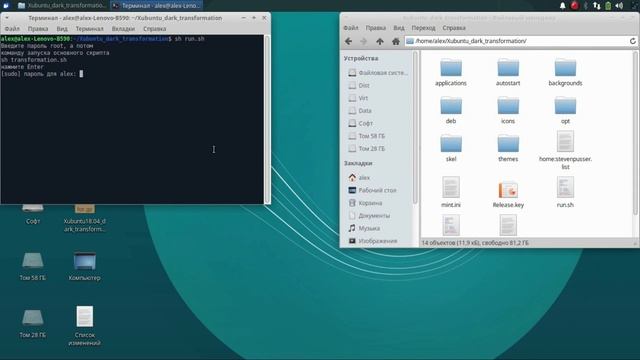
Task: Click the red tray icon in panel
Action: (574, 6)
